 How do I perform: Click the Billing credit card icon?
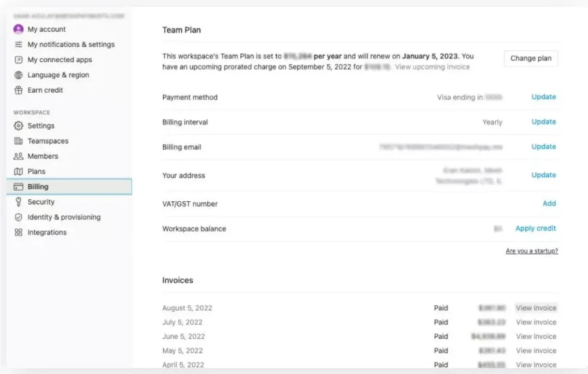[x=18, y=187]
